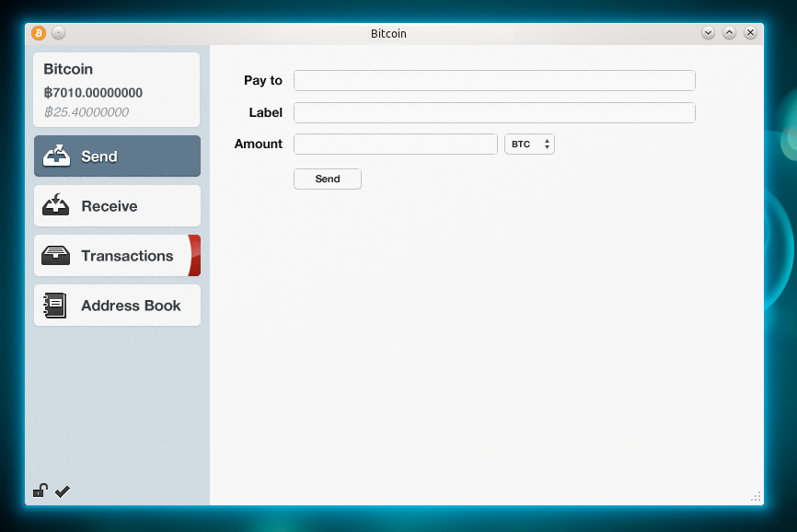Click the Receive inbox tray icon
Image resolution: width=797 pixels, height=532 pixels.
coord(55,204)
